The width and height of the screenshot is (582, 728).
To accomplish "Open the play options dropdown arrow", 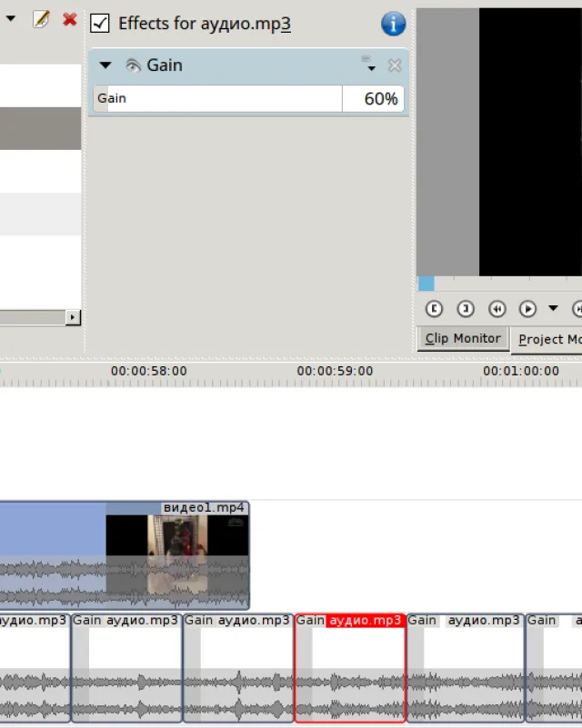I will [x=553, y=308].
